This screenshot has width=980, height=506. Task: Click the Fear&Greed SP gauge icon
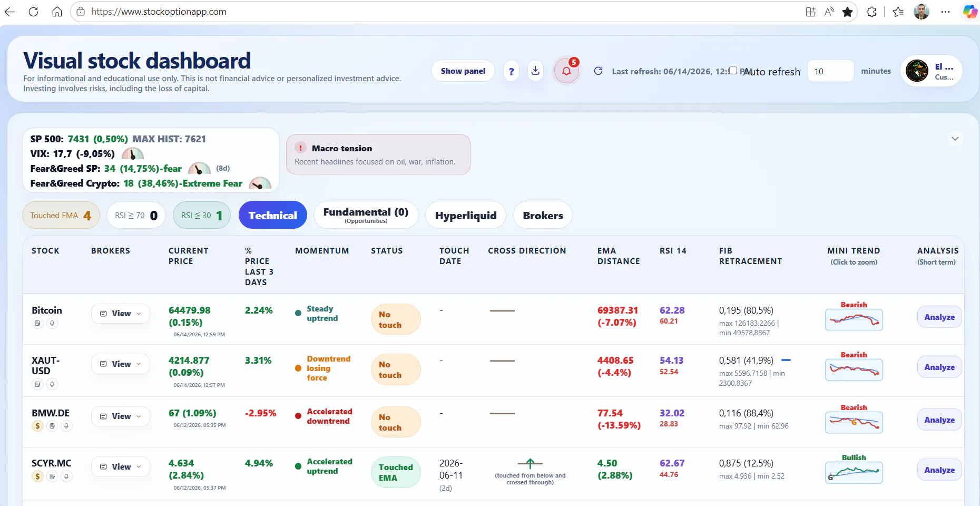tap(199, 169)
